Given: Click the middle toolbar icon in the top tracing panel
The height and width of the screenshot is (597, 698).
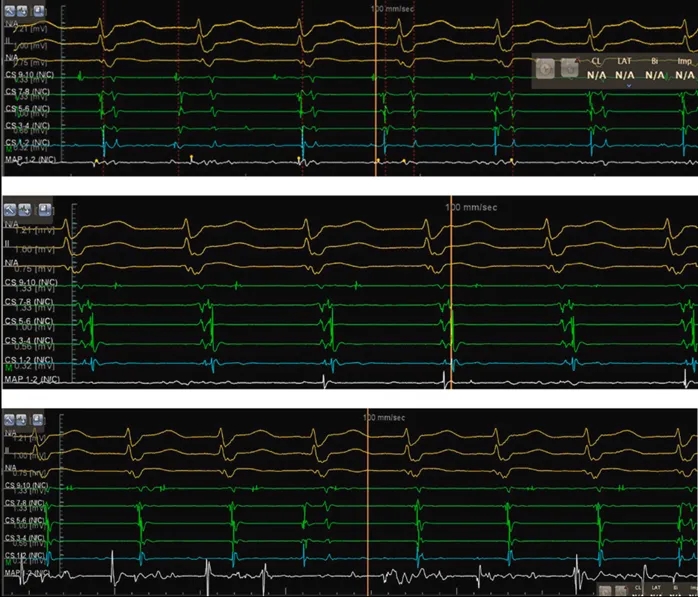Looking at the screenshot, I should pyautogui.click(x=24, y=14).
